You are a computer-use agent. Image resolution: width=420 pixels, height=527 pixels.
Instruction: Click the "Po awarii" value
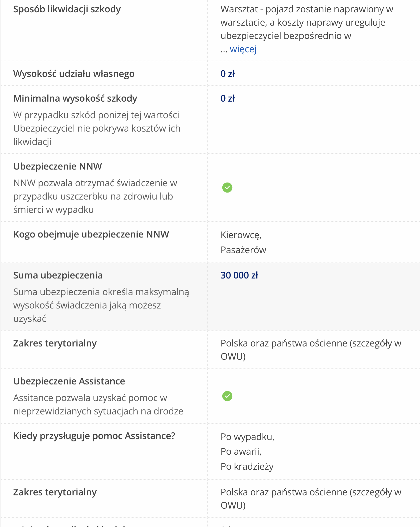(241, 452)
